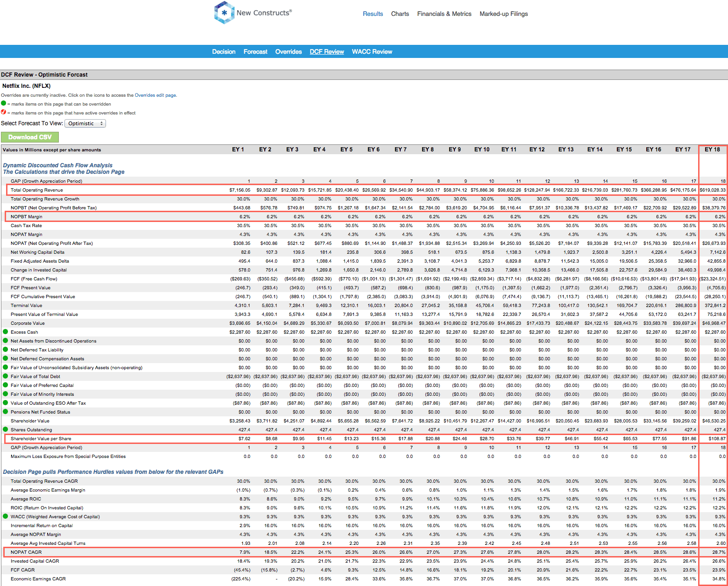Click the Total Operating Revenue CAGR label

44,481
